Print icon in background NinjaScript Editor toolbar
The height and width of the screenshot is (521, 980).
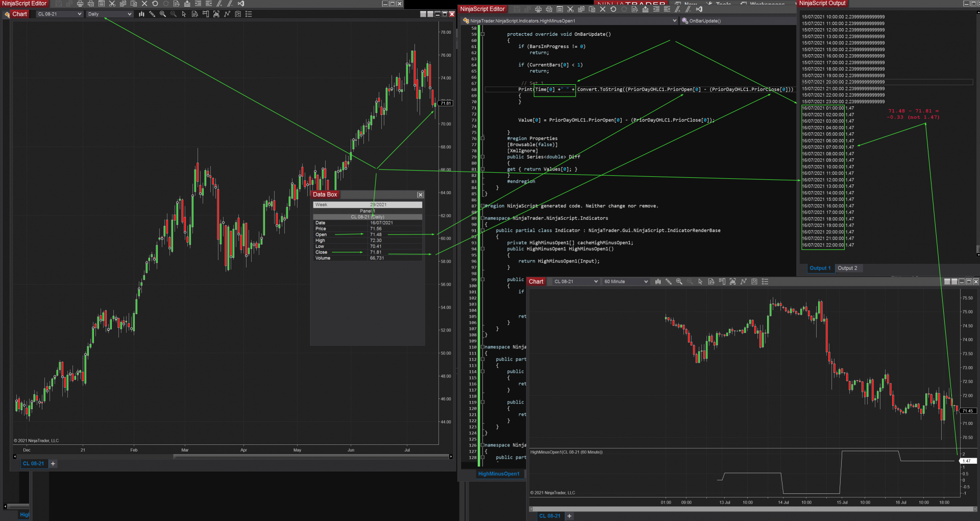pyautogui.click(x=80, y=4)
